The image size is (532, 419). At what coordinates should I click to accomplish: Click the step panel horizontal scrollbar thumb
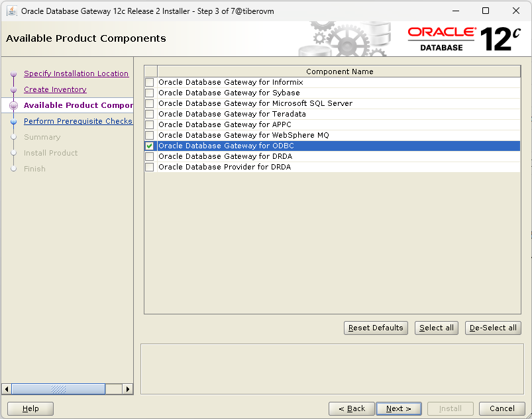[x=58, y=389]
